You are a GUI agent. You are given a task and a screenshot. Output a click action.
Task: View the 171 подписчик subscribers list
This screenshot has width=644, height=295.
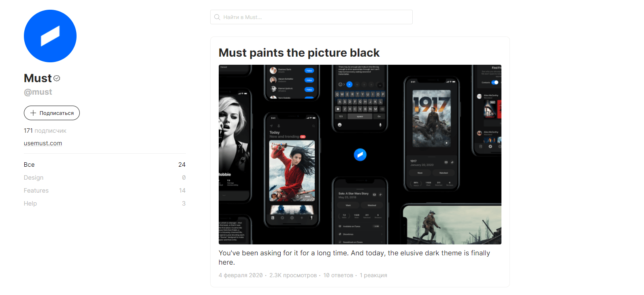[x=45, y=131]
